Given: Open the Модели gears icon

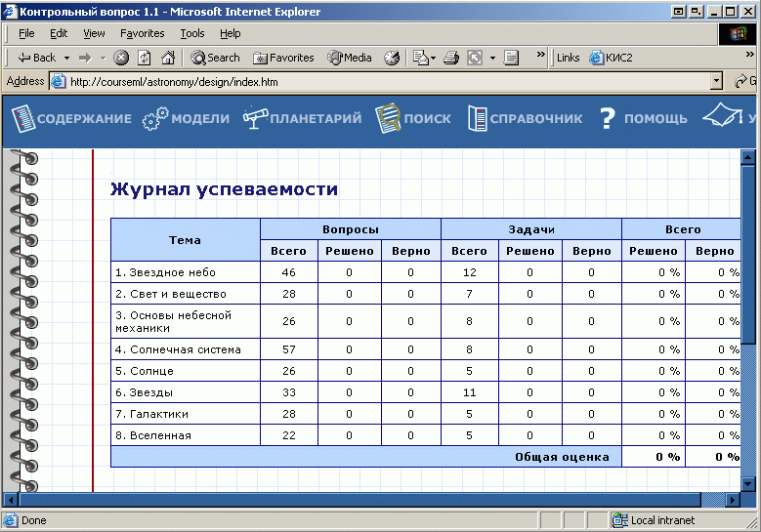Looking at the screenshot, I should (x=154, y=118).
